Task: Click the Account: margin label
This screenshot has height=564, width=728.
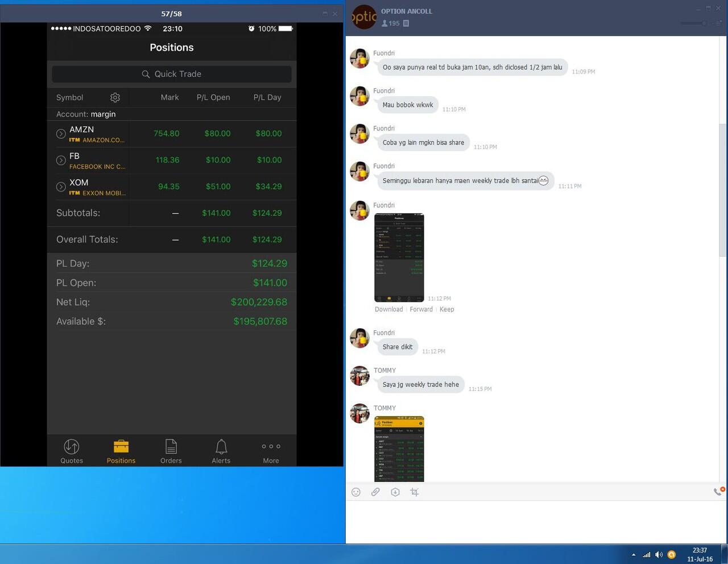Action: tap(86, 114)
